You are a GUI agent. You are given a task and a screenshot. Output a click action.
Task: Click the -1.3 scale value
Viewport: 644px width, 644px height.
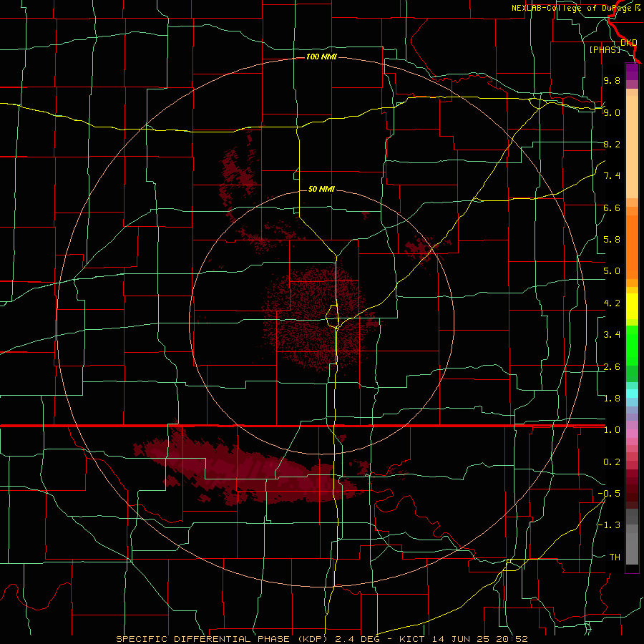coord(609,525)
